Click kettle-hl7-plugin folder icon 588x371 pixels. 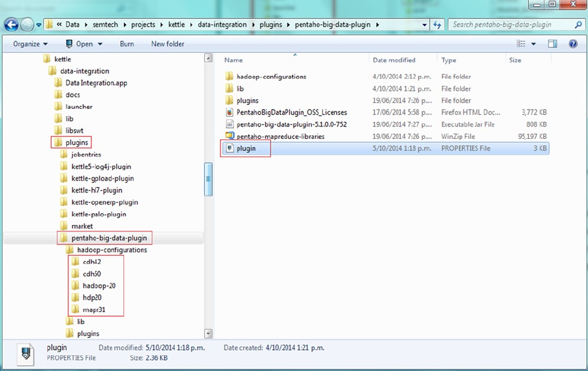coord(64,190)
